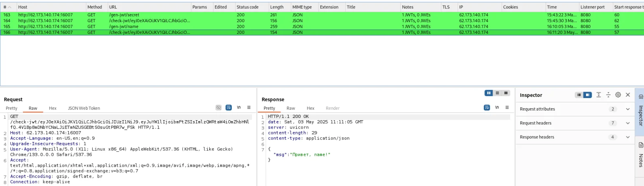
Task: Sort by MIME type column header
Action: (304, 7)
